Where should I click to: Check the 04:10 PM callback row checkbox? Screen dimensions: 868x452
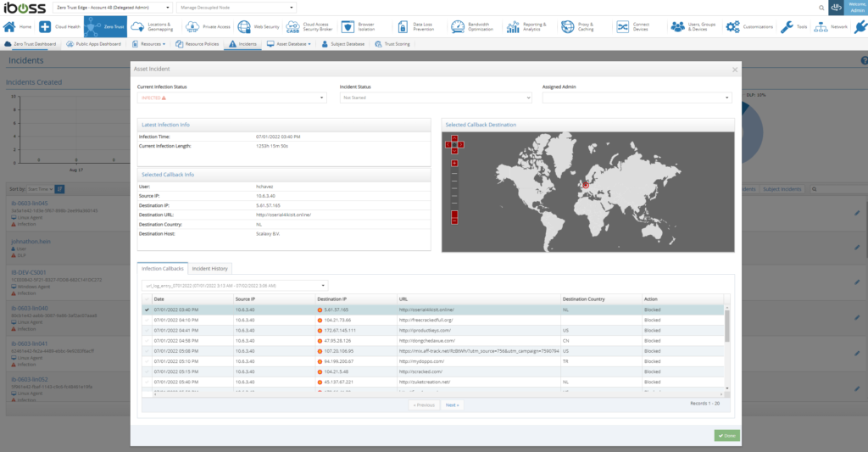coord(147,321)
